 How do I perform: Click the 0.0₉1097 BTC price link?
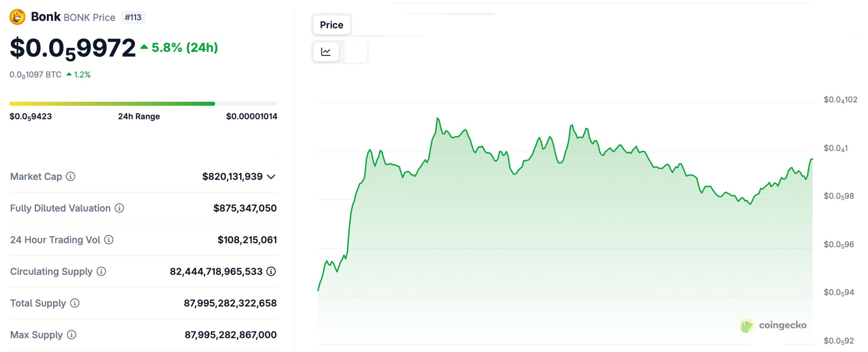[x=35, y=75]
